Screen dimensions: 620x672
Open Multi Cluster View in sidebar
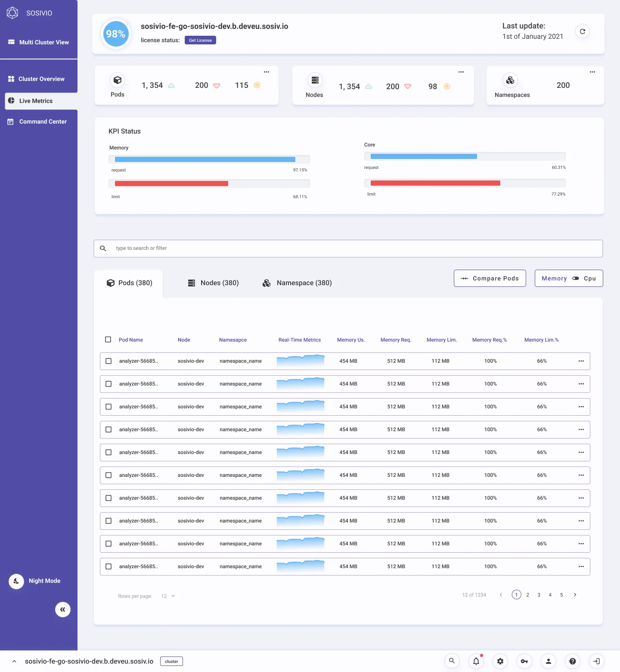point(39,42)
